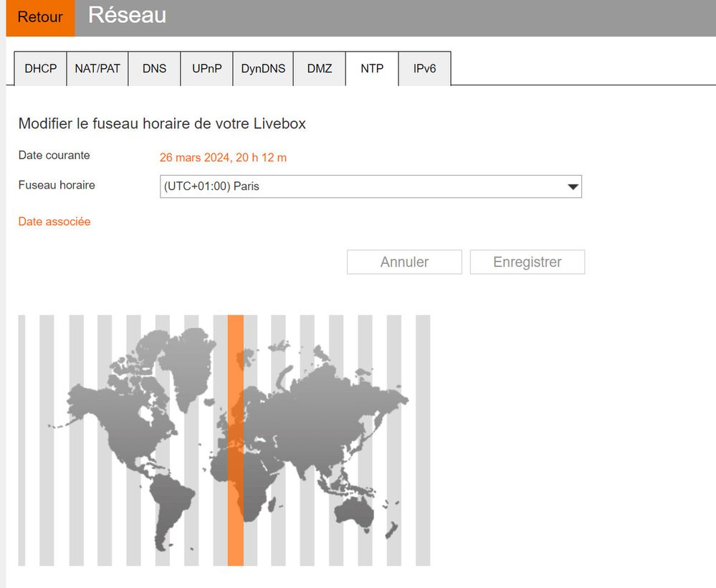
Task: Open the DynDNS tab
Action: pos(263,69)
